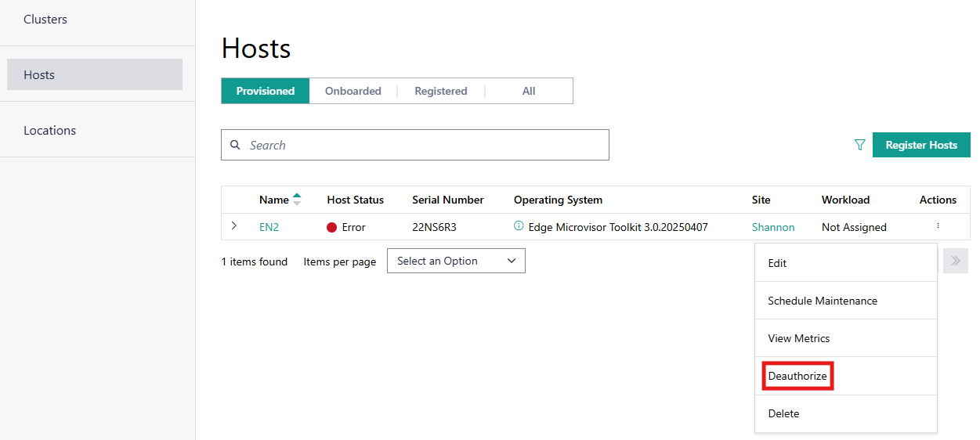Open the Items per page dropdown
The width and height of the screenshot is (980, 440).
click(x=456, y=261)
